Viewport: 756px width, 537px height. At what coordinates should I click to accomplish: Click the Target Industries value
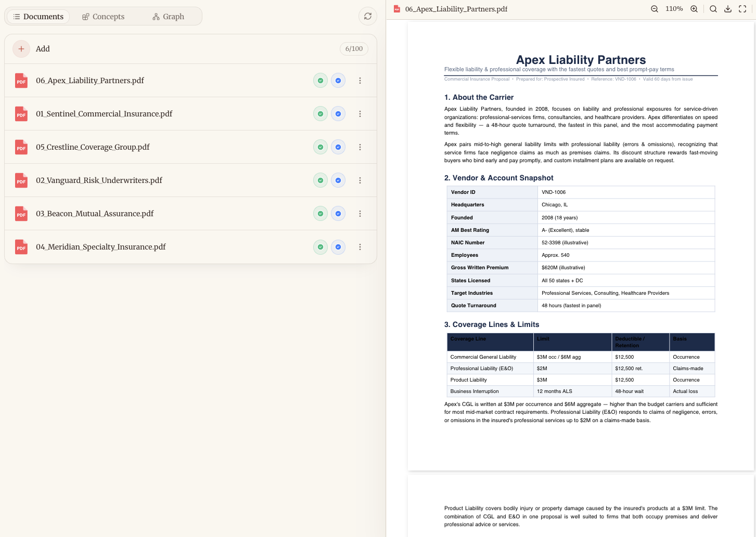pyautogui.click(x=606, y=293)
